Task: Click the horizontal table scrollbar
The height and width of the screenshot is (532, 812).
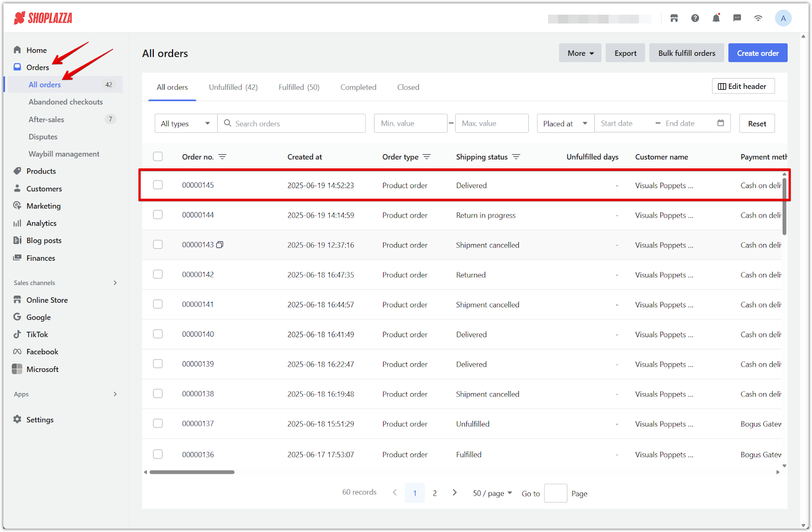Action: (192, 472)
